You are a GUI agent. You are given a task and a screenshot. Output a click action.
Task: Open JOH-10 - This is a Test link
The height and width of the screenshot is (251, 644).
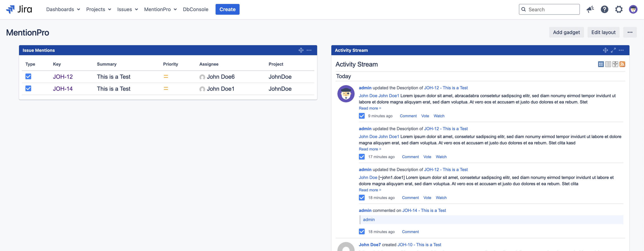point(419,245)
